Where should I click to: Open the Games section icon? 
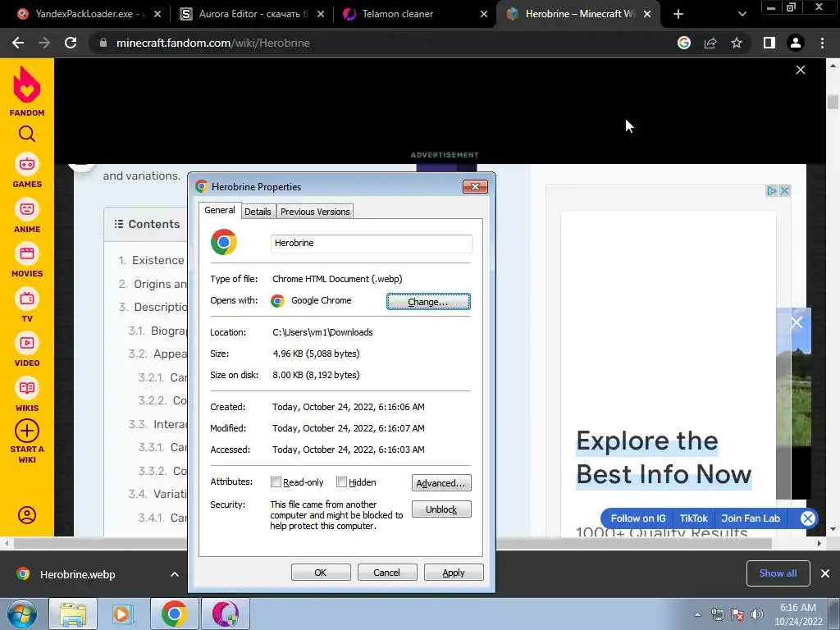(x=27, y=164)
